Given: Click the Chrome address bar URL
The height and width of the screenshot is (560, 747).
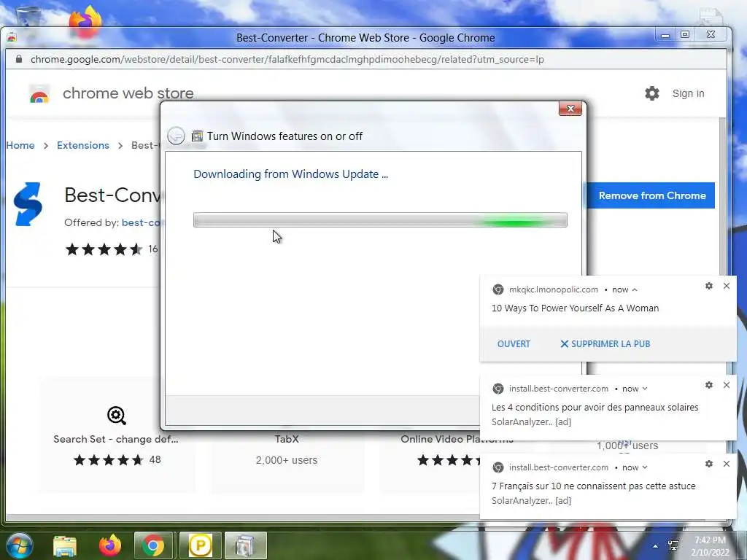Looking at the screenshot, I should tap(287, 59).
